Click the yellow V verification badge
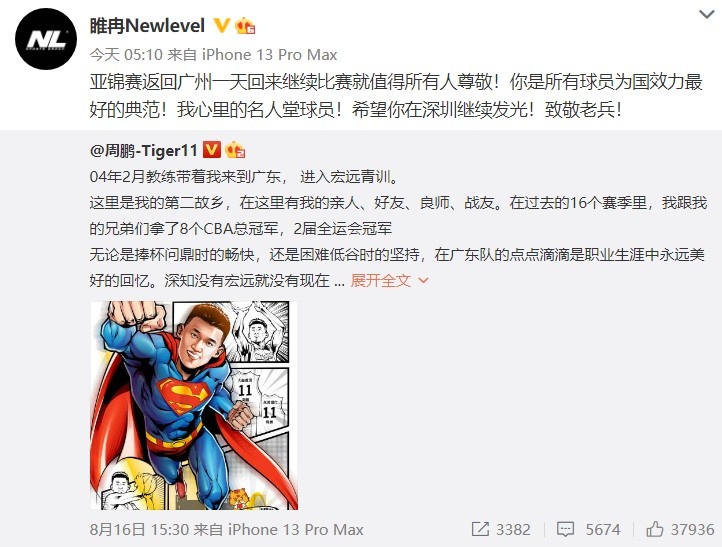Screen dimensions: 722x547 [x=221, y=25]
